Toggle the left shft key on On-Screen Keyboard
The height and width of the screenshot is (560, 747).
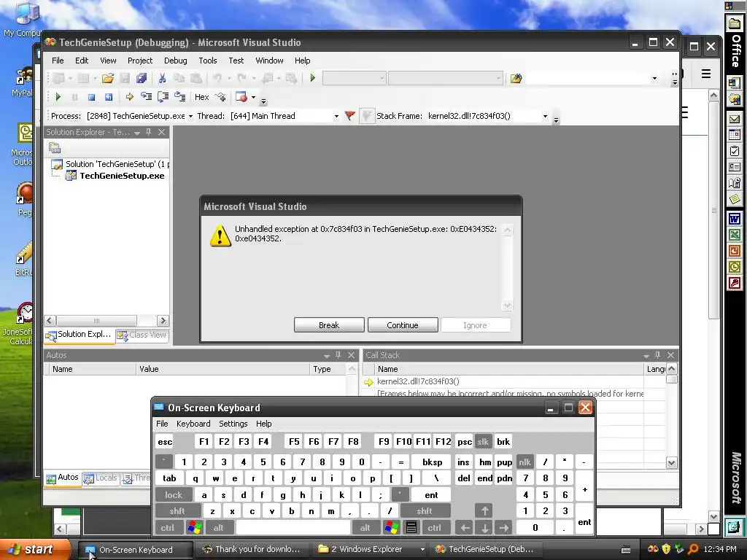tap(177, 511)
